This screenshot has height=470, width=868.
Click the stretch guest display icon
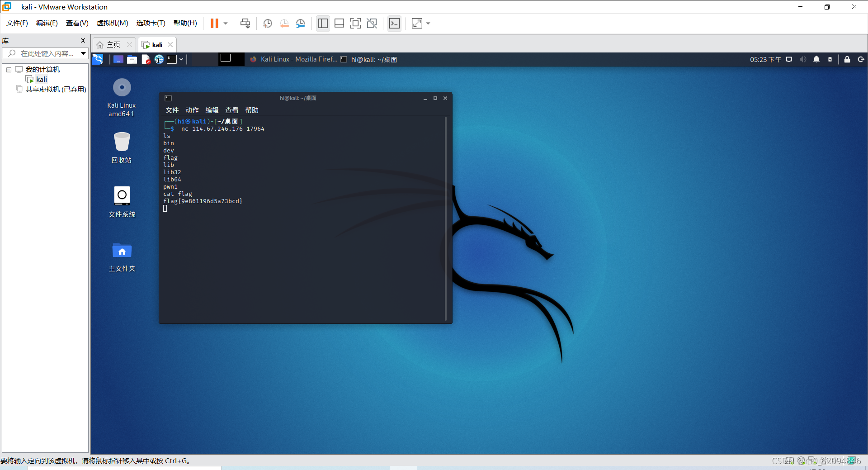tap(417, 23)
